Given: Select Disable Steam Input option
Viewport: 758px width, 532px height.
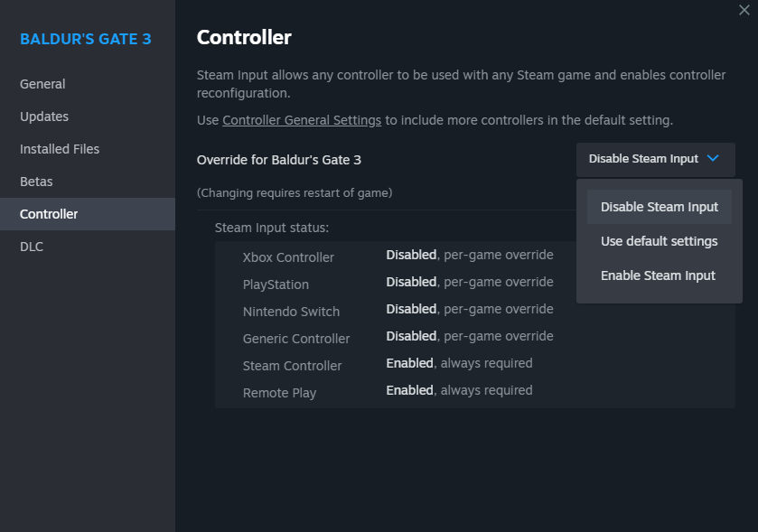Looking at the screenshot, I should [659, 207].
